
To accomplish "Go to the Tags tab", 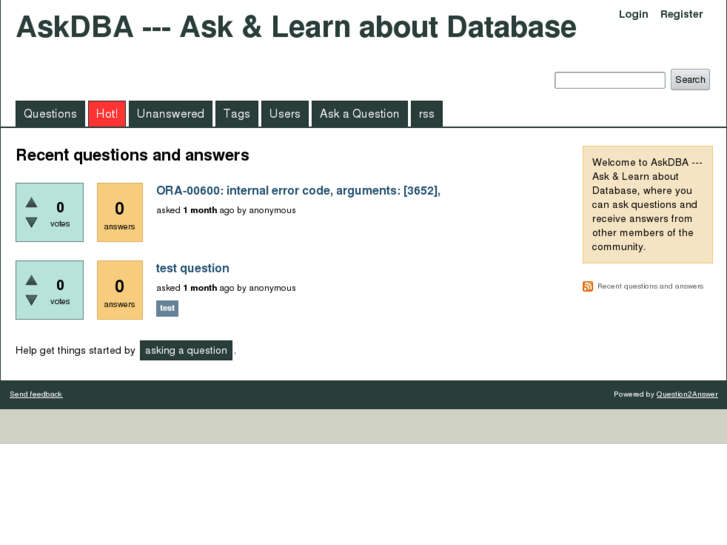I will pyautogui.click(x=237, y=114).
